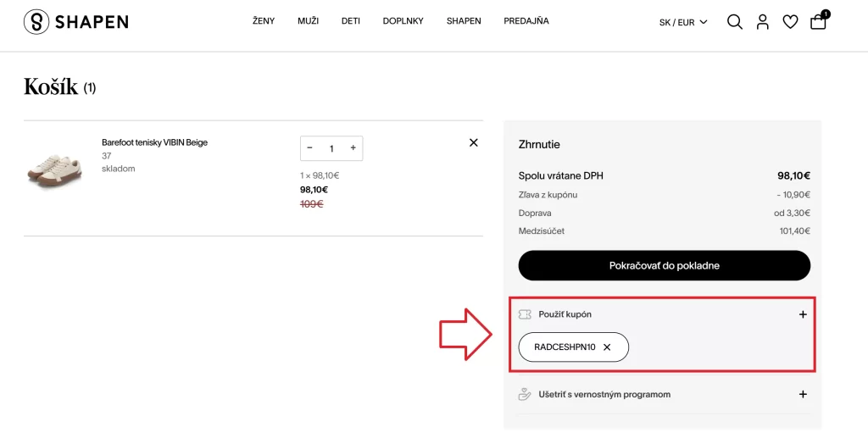The width and height of the screenshot is (868, 444).
Task: Go to homepage via SHAPEN logo
Action: coord(76,22)
